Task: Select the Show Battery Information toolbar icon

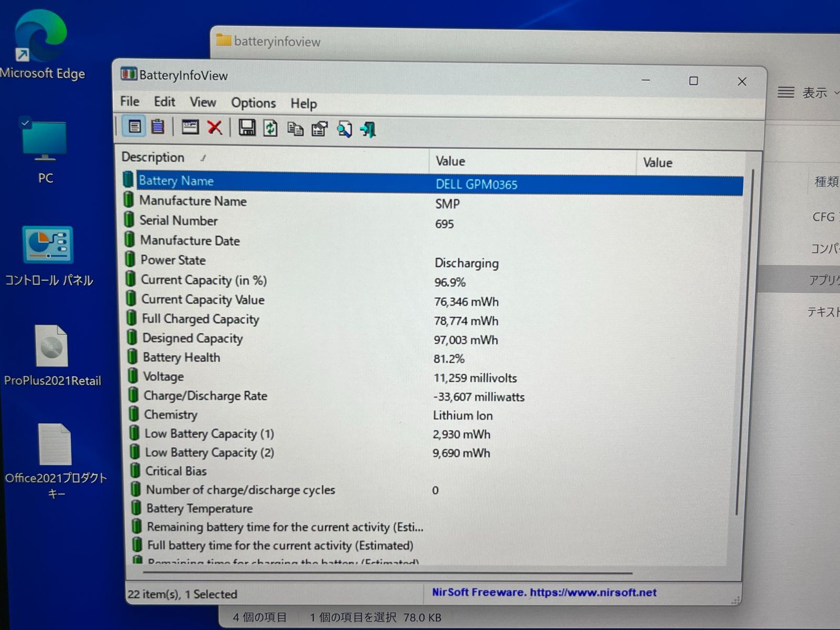Action: pos(134,127)
